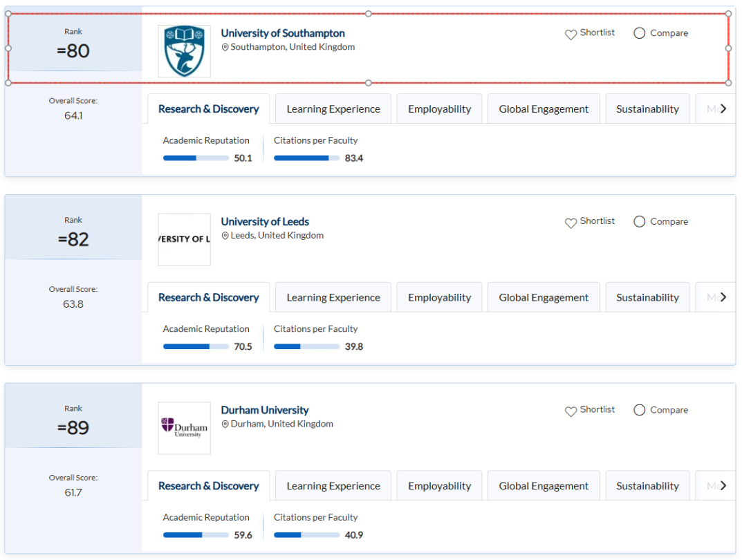
Task: Show more tabs for Durham University
Action: [x=723, y=486]
